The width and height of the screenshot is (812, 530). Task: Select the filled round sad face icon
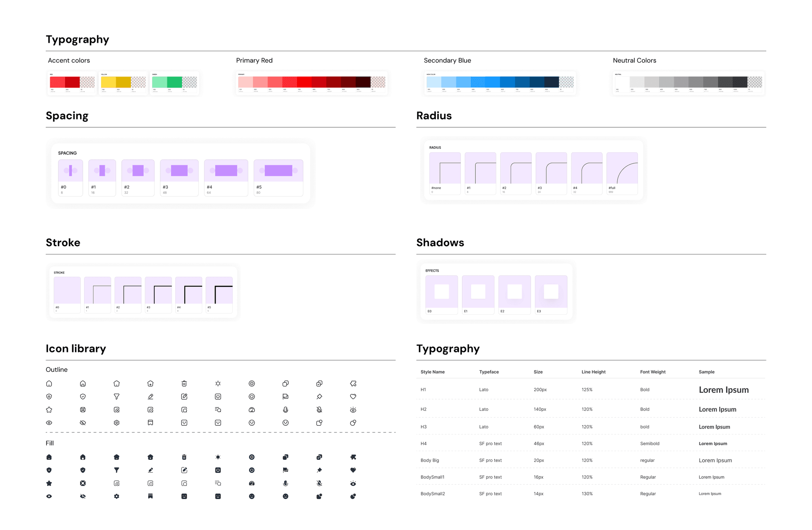[x=285, y=496]
